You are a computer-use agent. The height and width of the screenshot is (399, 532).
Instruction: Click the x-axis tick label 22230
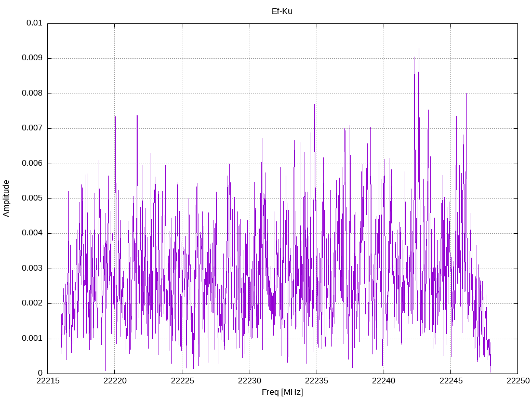click(249, 381)
